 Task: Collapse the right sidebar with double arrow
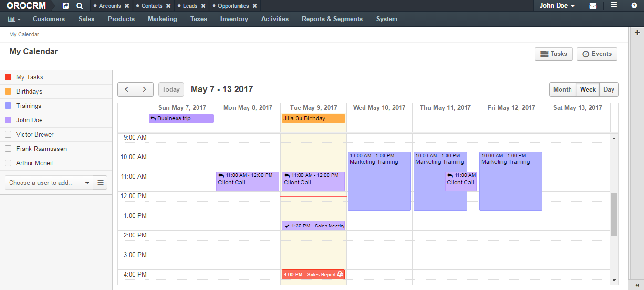click(x=637, y=285)
